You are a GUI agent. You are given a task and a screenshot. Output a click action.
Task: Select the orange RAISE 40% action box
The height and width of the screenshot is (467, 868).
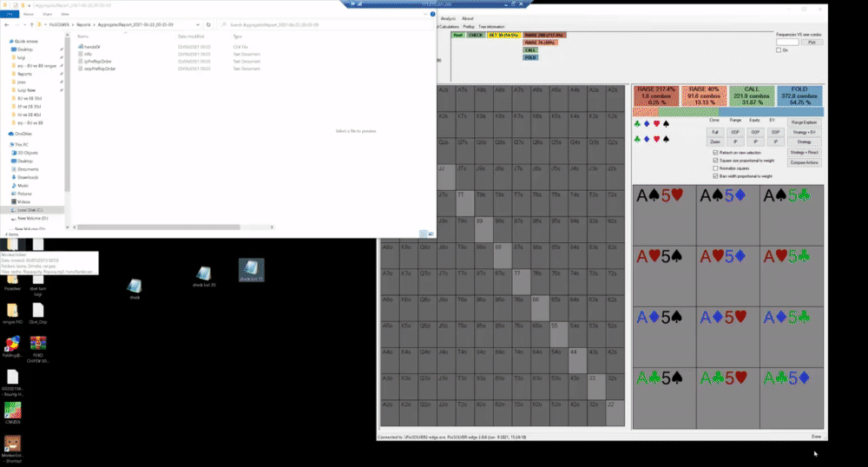(x=704, y=95)
